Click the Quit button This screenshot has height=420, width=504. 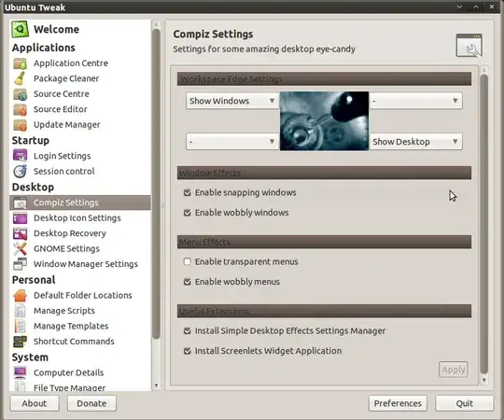pos(464,403)
